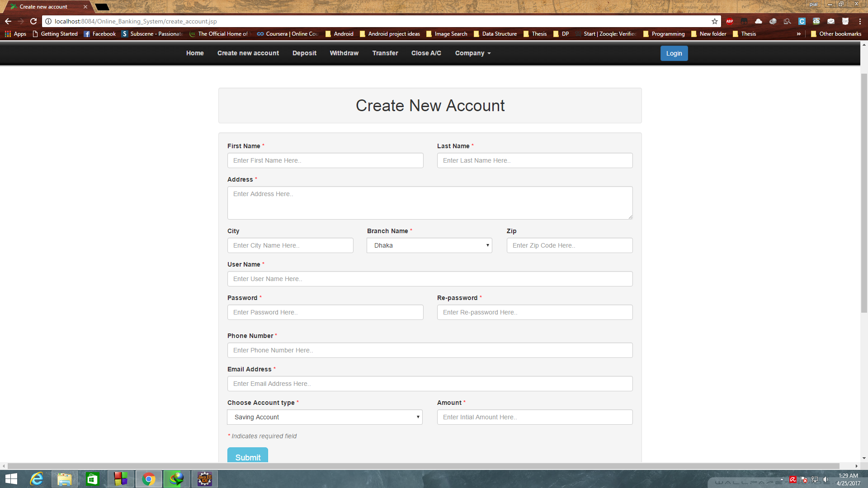Screen dimensions: 868x488
Task: Expand the Company dropdown menu
Action: click(x=473, y=53)
